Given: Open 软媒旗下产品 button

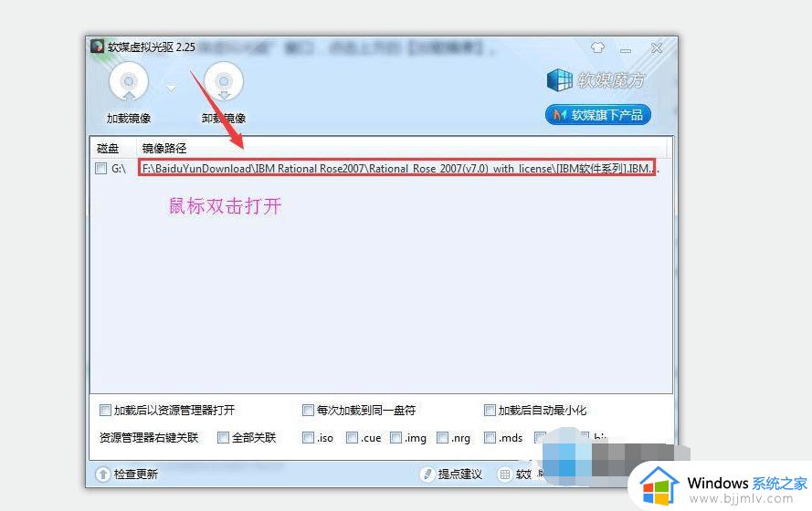Looking at the screenshot, I should pos(598,114).
